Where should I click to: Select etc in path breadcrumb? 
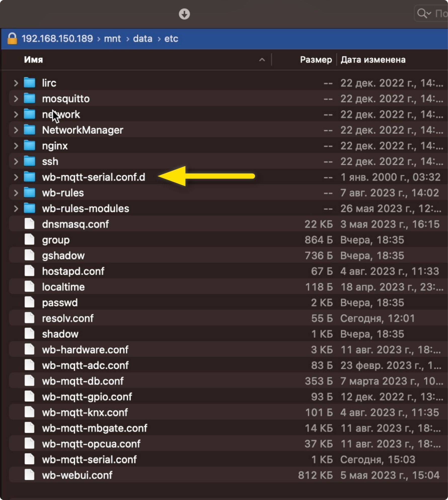click(x=171, y=39)
